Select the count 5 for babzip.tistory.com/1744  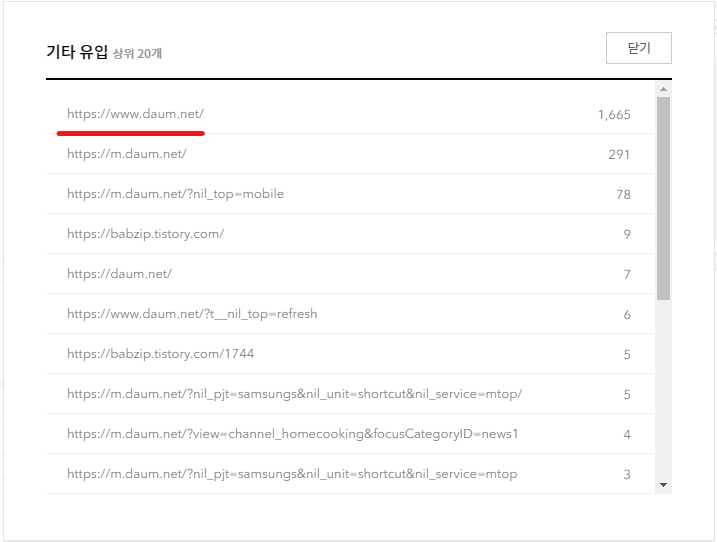click(x=627, y=355)
